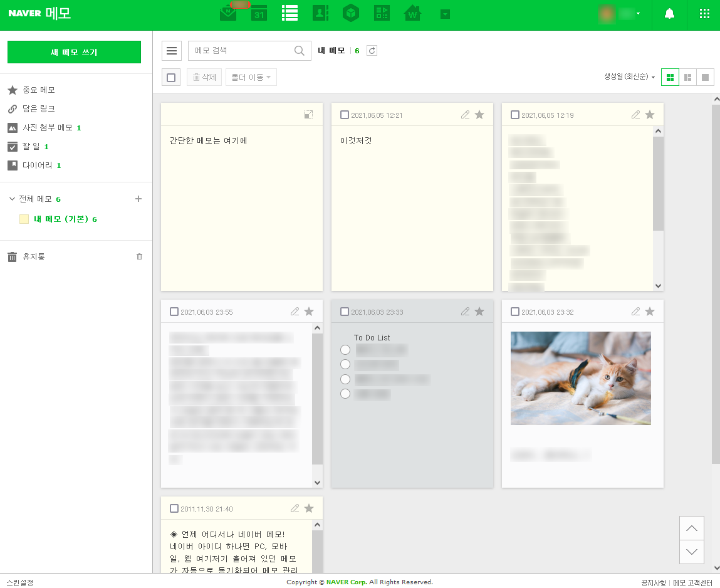Open 생성일 (최신순) sort dropdown
Image resolution: width=720 pixels, height=588 pixels.
630,76
